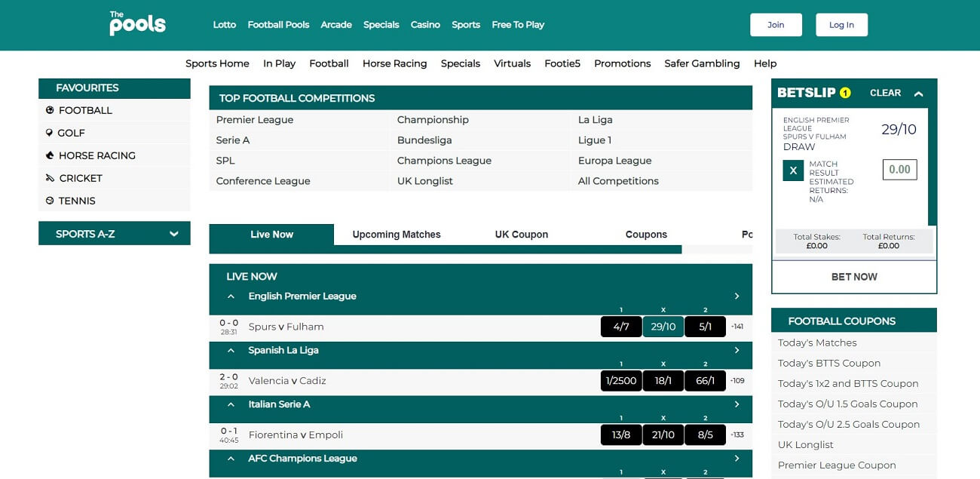Remove Draw selection with the betslip X
Viewport: 980px width, 479px height.
(793, 170)
